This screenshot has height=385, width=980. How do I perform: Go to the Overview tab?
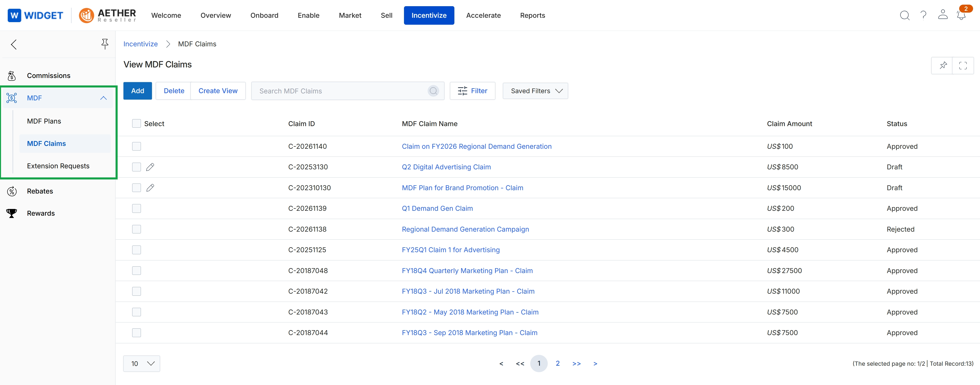[x=216, y=15]
